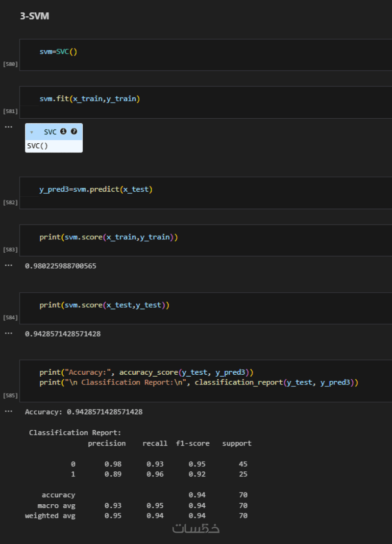
Task: Select the 3-SVM markdown heading
Action: [x=34, y=16]
